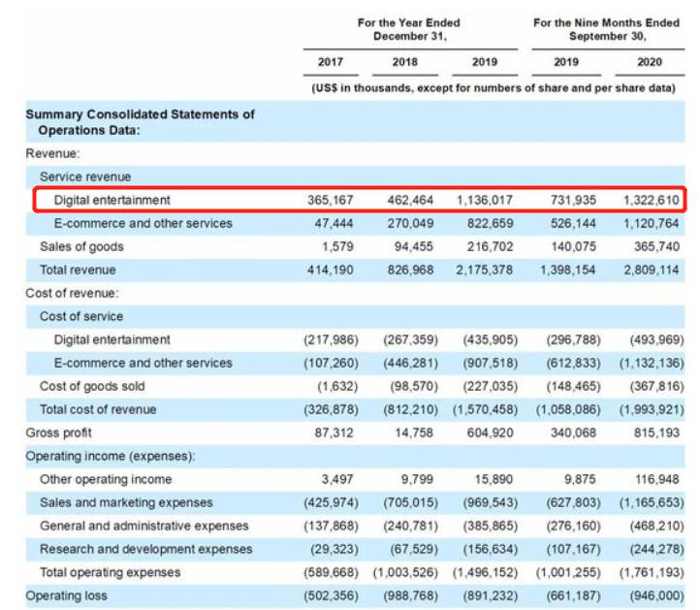
Task: Click the 'Operating income (expenses):' heading
Action: pyautogui.click(x=111, y=456)
